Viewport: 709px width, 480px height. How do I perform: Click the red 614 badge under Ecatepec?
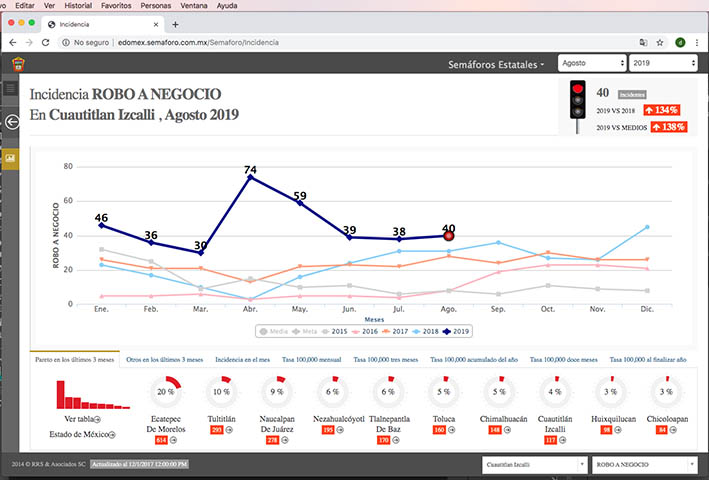161,440
